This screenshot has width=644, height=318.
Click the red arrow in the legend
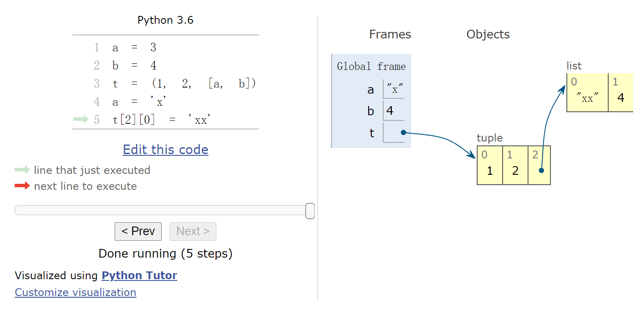pyautogui.click(x=22, y=186)
